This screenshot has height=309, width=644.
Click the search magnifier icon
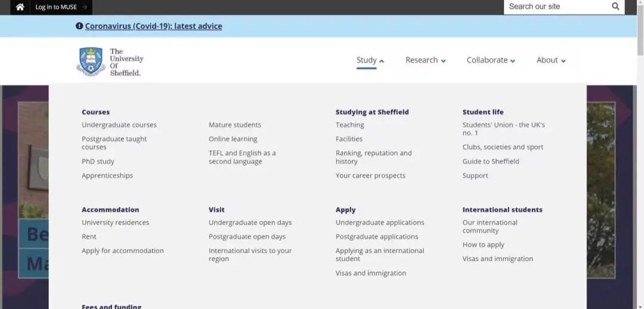pos(615,7)
